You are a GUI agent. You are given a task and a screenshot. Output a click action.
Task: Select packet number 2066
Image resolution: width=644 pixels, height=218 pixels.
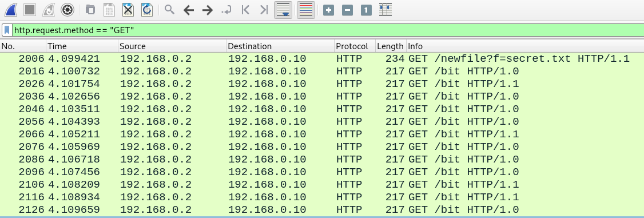pos(322,134)
